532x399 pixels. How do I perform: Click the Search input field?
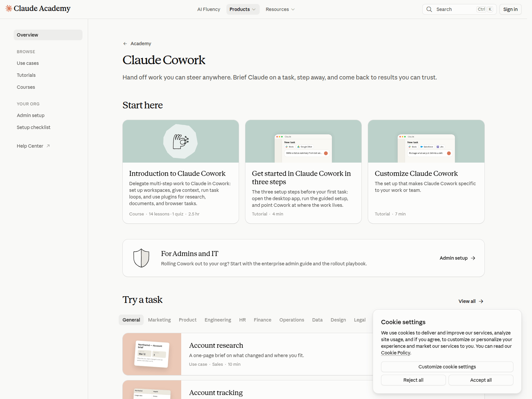point(460,9)
